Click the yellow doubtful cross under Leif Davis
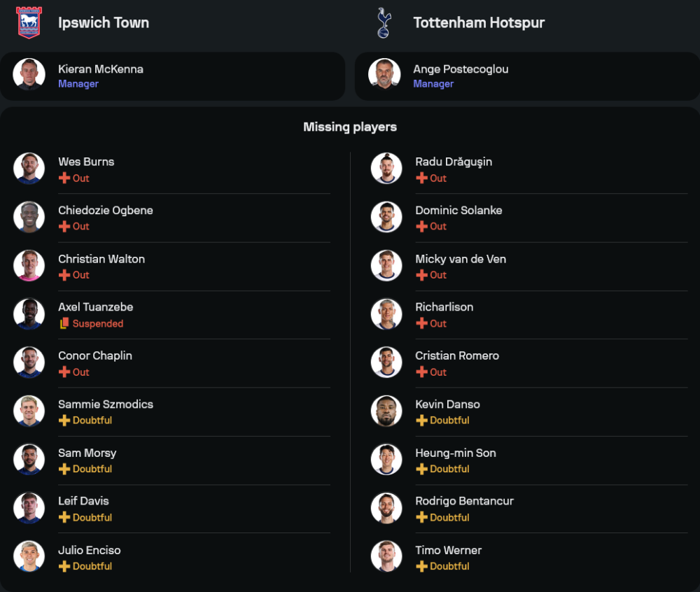 64,518
